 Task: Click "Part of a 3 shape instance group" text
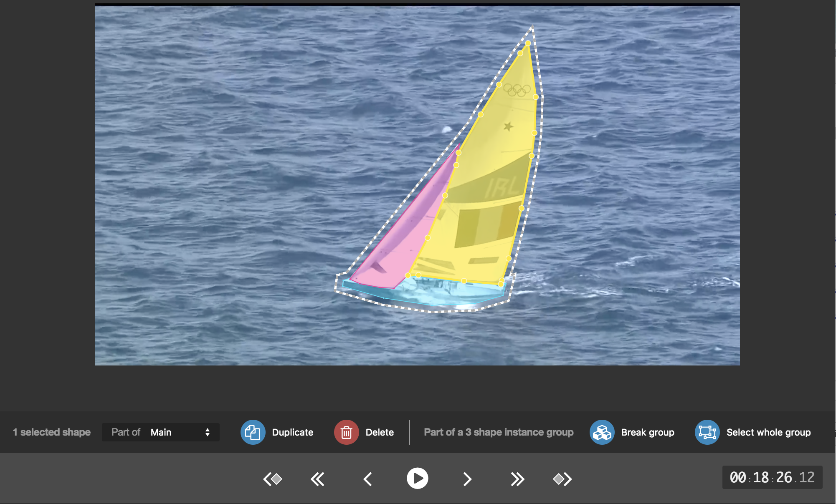499,432
